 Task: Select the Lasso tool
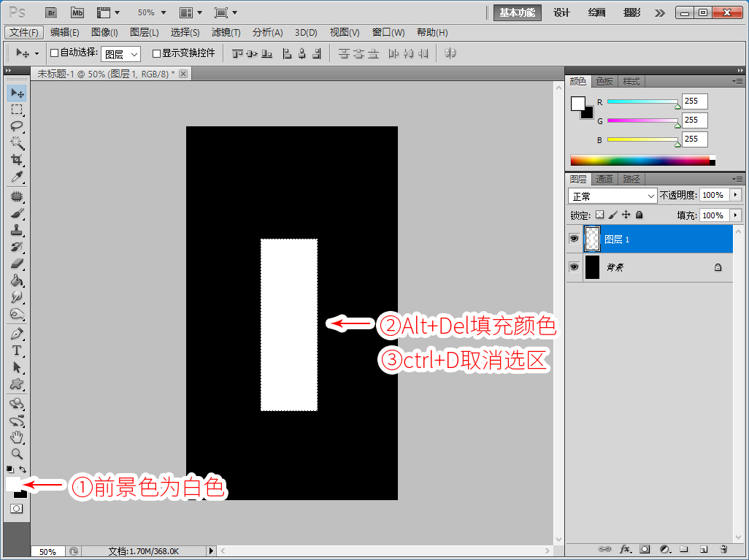pos(17,126)
